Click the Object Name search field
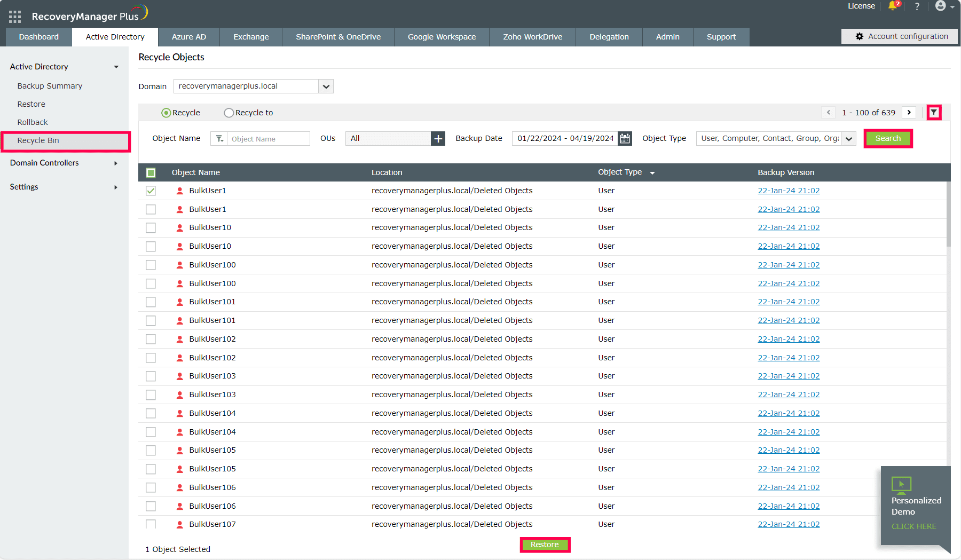Screen dimensions: 961x560 point(269,139)
